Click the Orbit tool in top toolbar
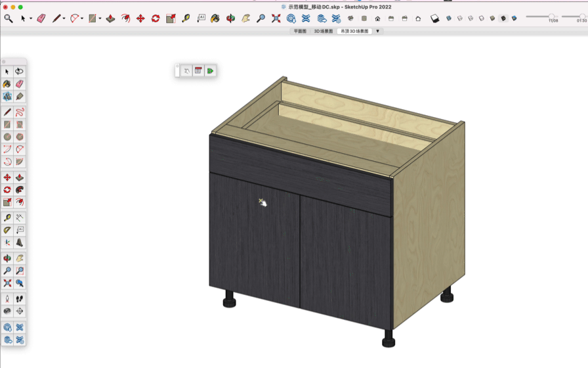The width and height of the screenshot is (588, 368). 231,18
